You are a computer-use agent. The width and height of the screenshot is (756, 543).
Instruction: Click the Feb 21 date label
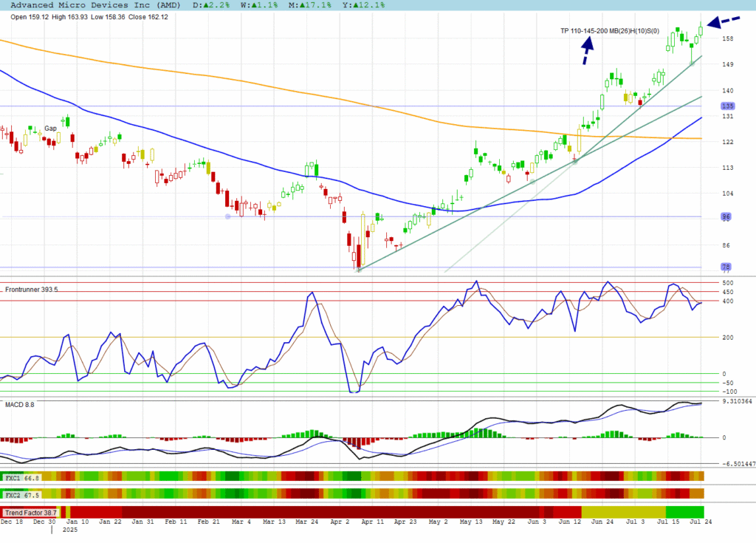click(209, 522)
